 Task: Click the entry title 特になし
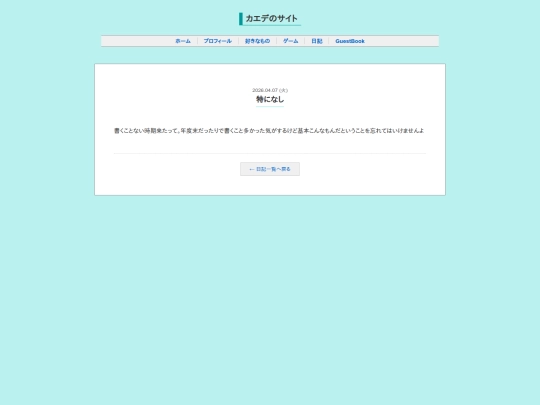pos(270,100)
